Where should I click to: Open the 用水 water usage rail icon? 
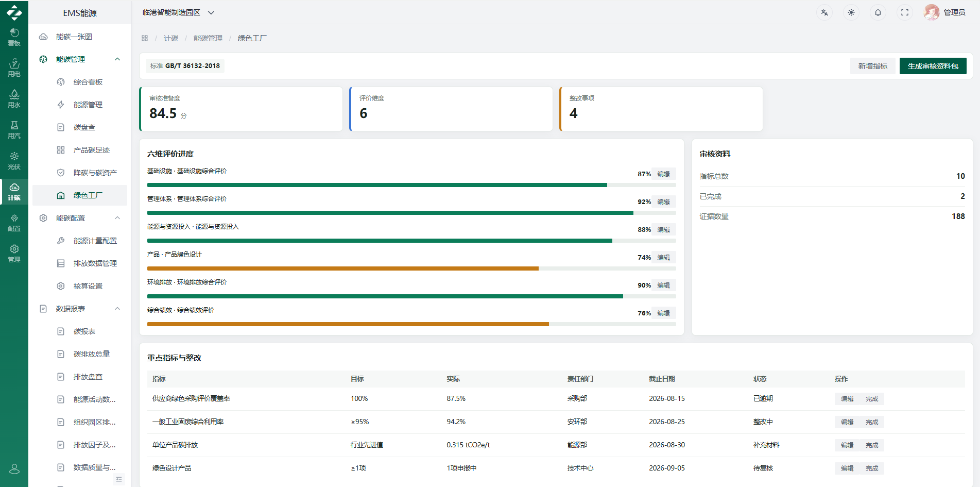click(14, 99)
